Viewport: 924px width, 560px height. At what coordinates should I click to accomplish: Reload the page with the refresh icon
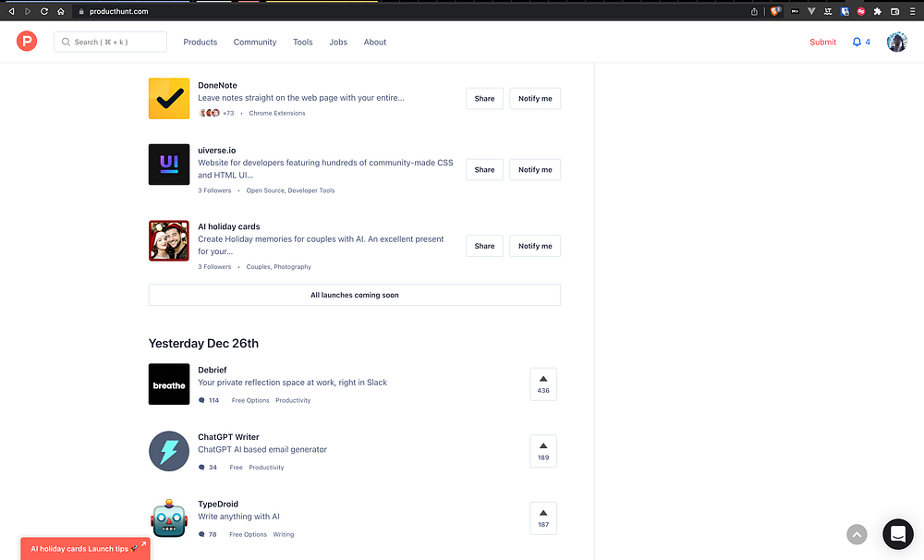click(44, 11)
